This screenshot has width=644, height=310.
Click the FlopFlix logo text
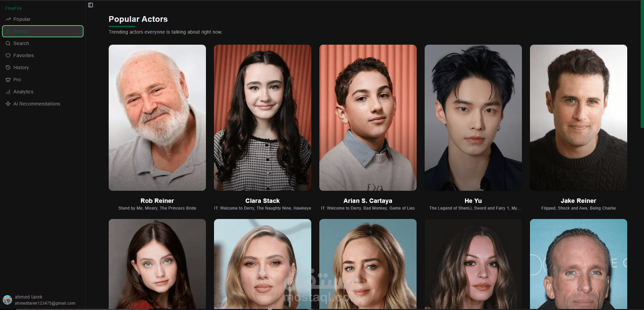click(x=13, y=8)
